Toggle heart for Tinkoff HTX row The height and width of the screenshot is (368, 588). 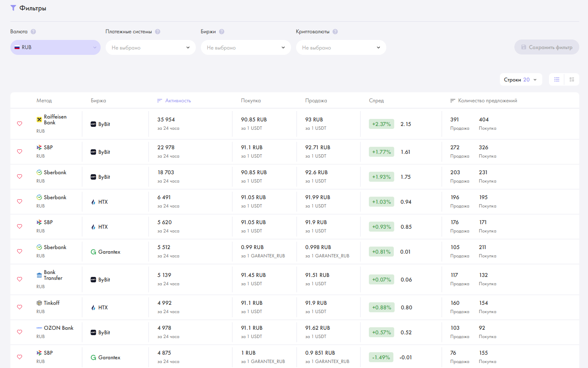20,307
